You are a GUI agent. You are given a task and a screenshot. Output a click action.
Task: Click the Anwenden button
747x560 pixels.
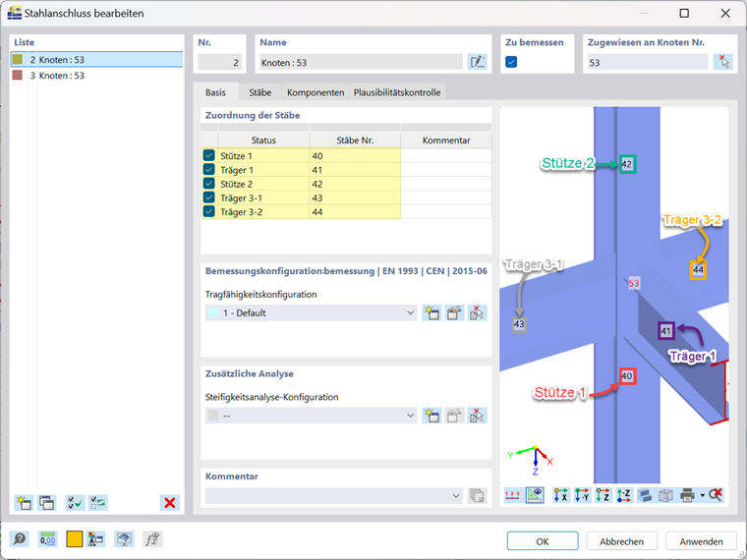tap(701, 541)
